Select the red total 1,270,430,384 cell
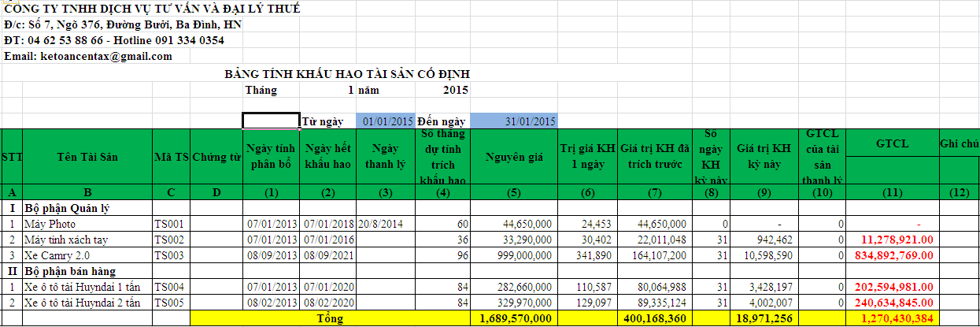The image size is (980, 327). (893, 318)
